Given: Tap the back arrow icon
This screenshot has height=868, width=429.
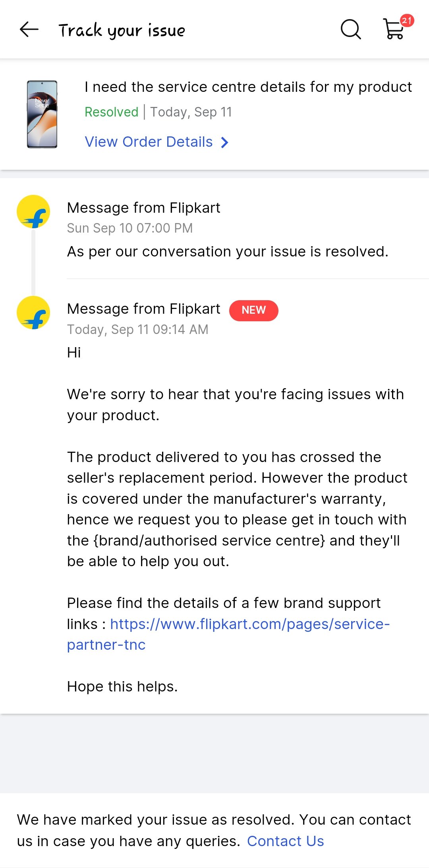Looking at the screenshot, I should click(x=29, y=29).
